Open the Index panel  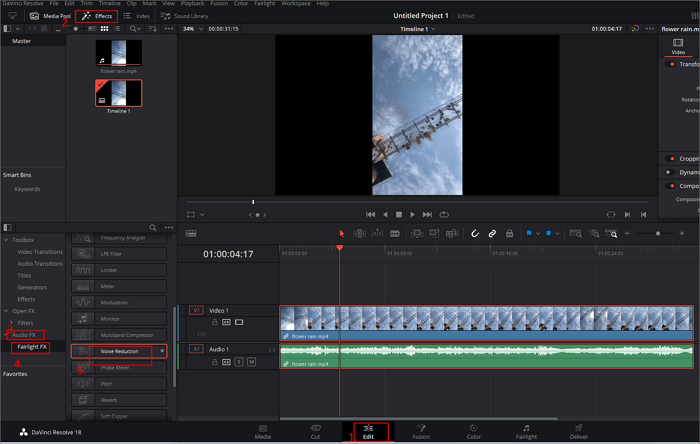click(137, 16)
